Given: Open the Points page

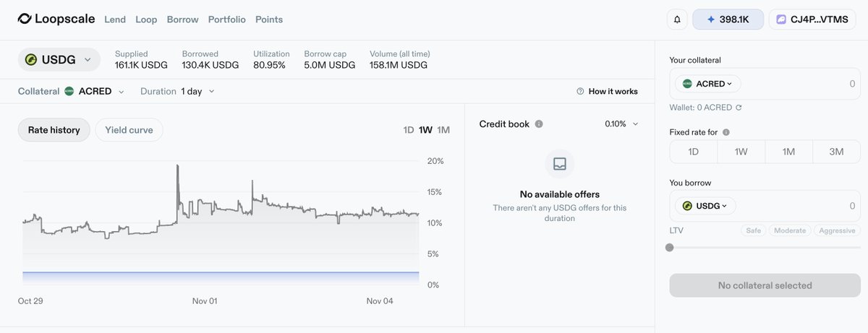Looking at the screenshot, I should (269, 20).
